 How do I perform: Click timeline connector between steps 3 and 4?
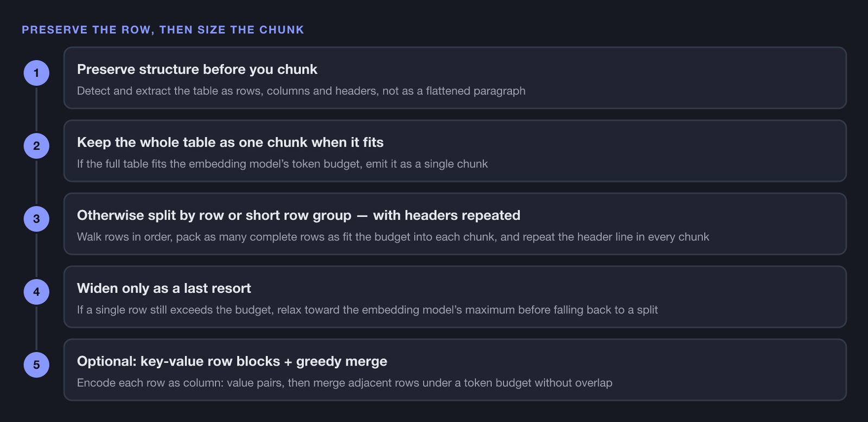(36, 255)
